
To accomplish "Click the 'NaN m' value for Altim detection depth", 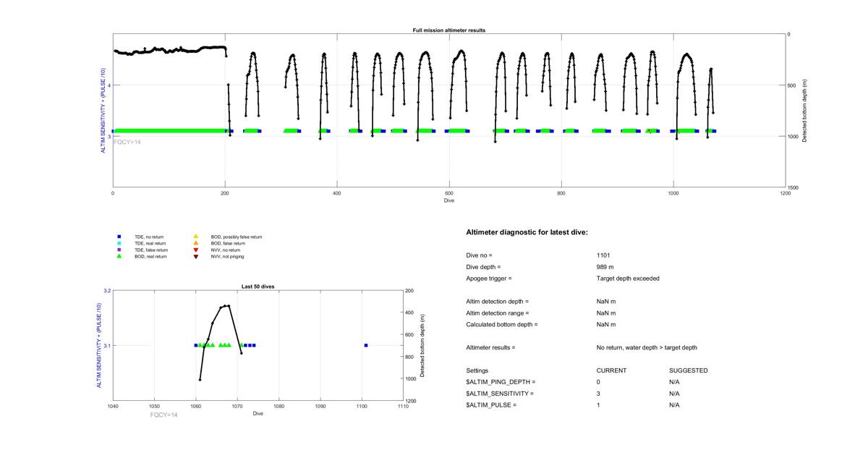I will coord(606,302).
